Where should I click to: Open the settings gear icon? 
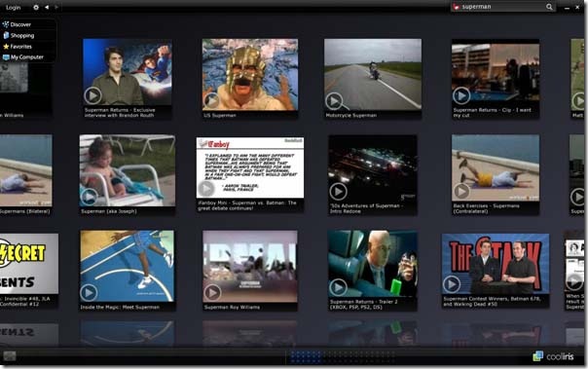coord(36,7)
